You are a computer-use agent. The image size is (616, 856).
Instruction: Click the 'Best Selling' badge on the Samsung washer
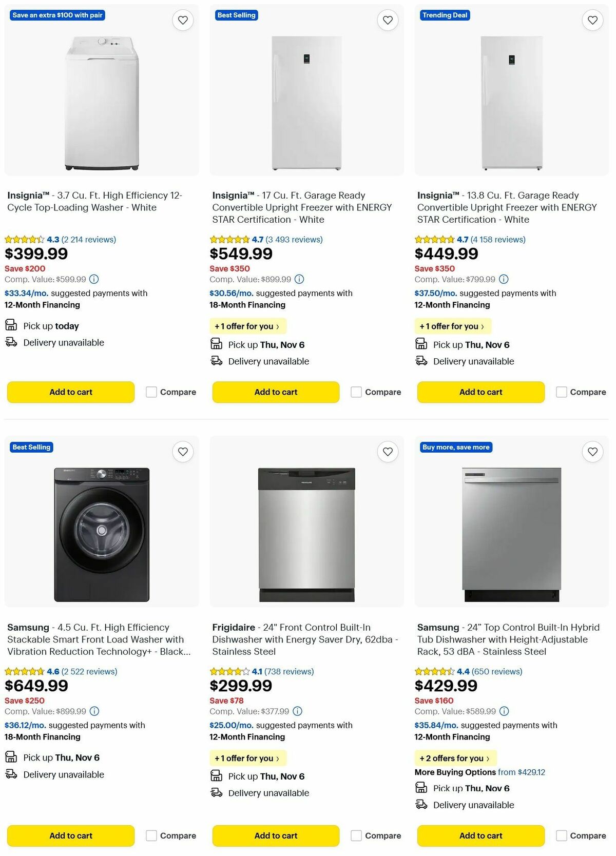32,447
